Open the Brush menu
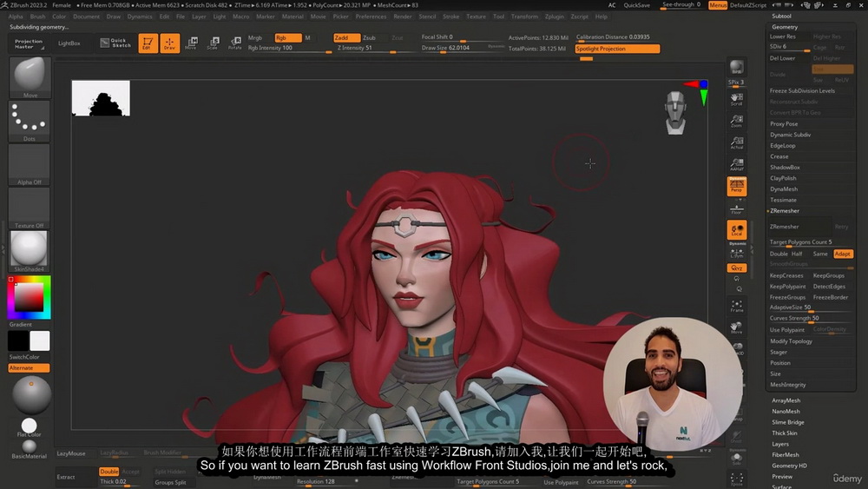Screen dimensions: 868x489 click(x=37, y=17)
